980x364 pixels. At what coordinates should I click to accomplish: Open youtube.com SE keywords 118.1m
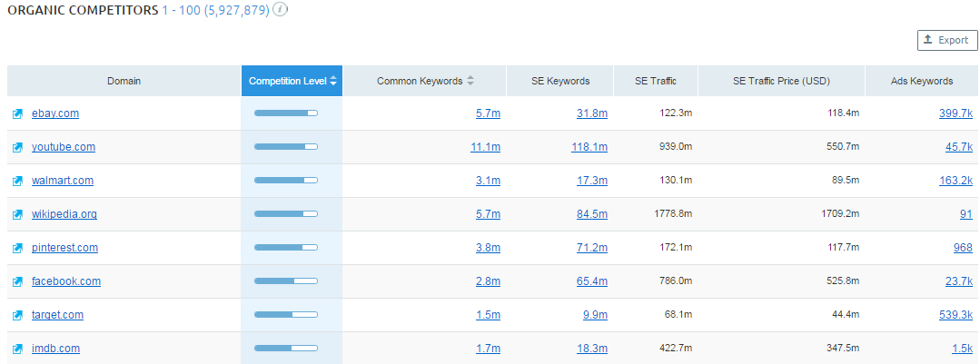click(x=590, y=147)
